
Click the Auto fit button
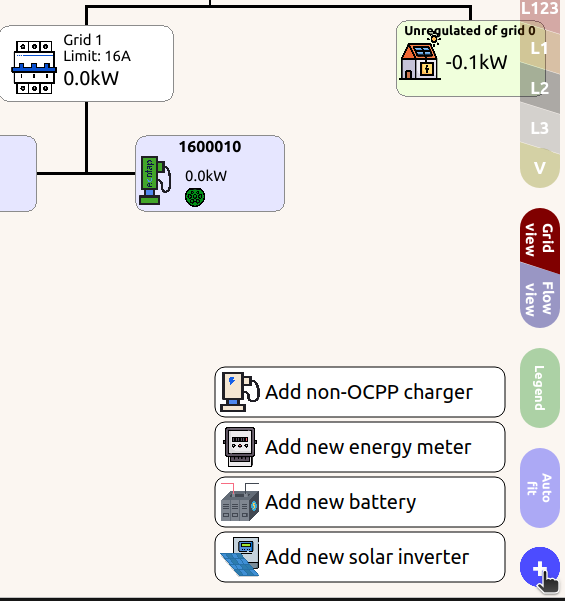[x=540, y=488]
